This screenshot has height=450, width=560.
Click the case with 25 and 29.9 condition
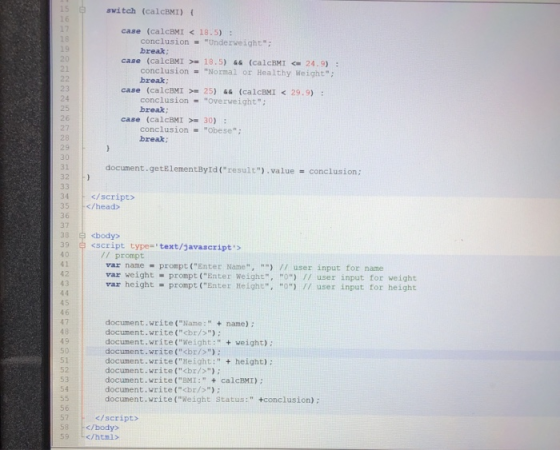point(222,91)
